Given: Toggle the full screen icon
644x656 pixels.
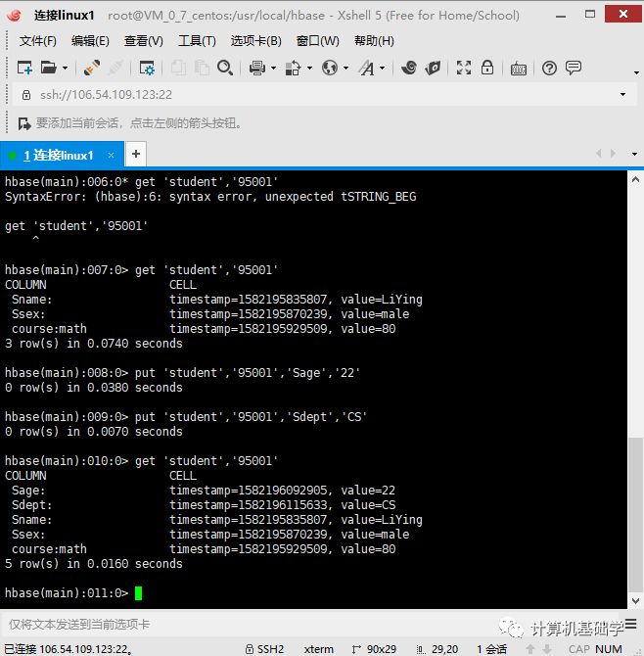Looking at the screenshot, I should [x=463, y=68].
